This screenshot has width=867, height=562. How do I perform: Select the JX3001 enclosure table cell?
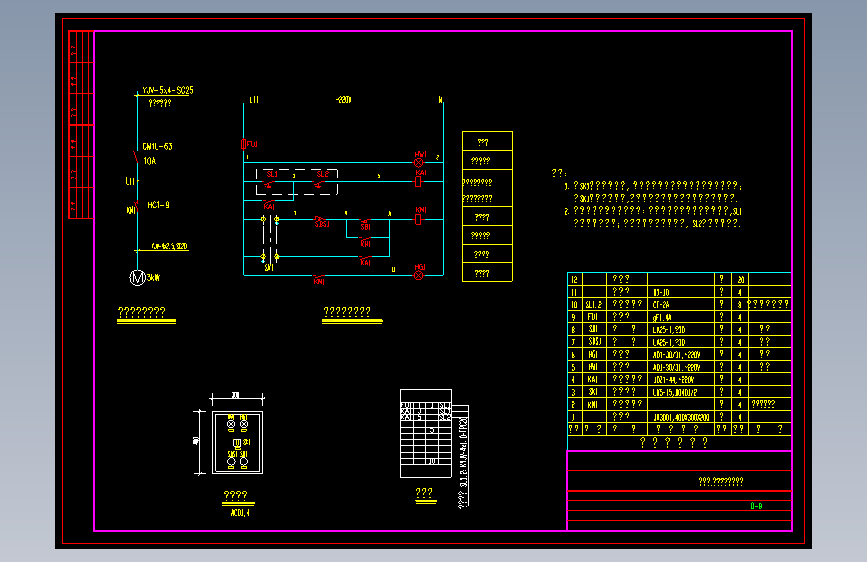[681, 418]
